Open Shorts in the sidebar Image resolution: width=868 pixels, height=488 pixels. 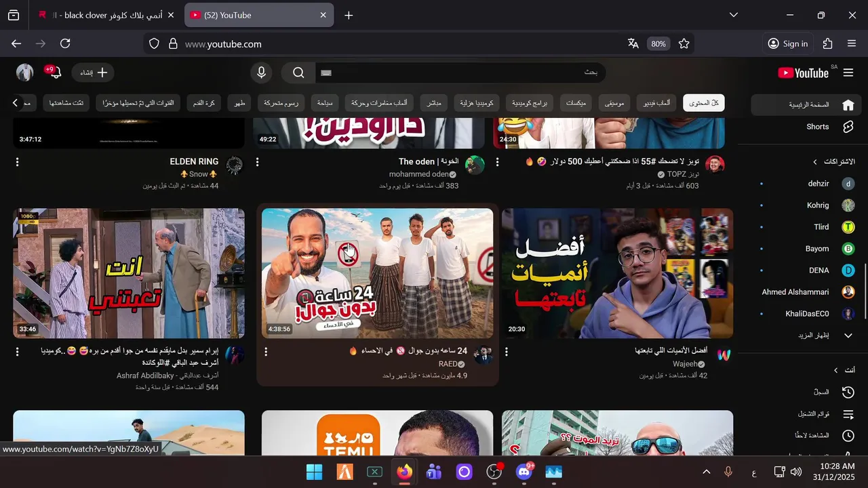806,127
